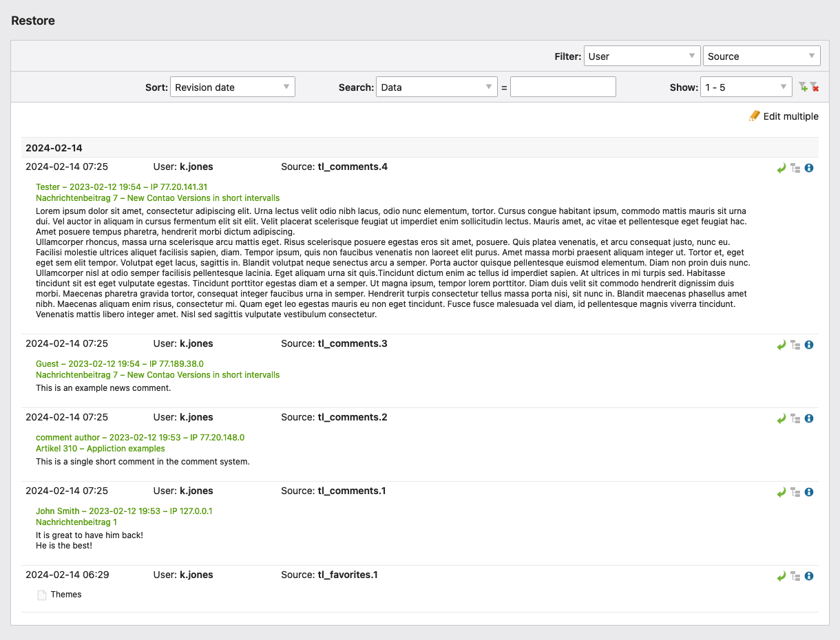Restore the tl_comments.3 entry
Screen dimensions: 840x640
click(781, 345)
